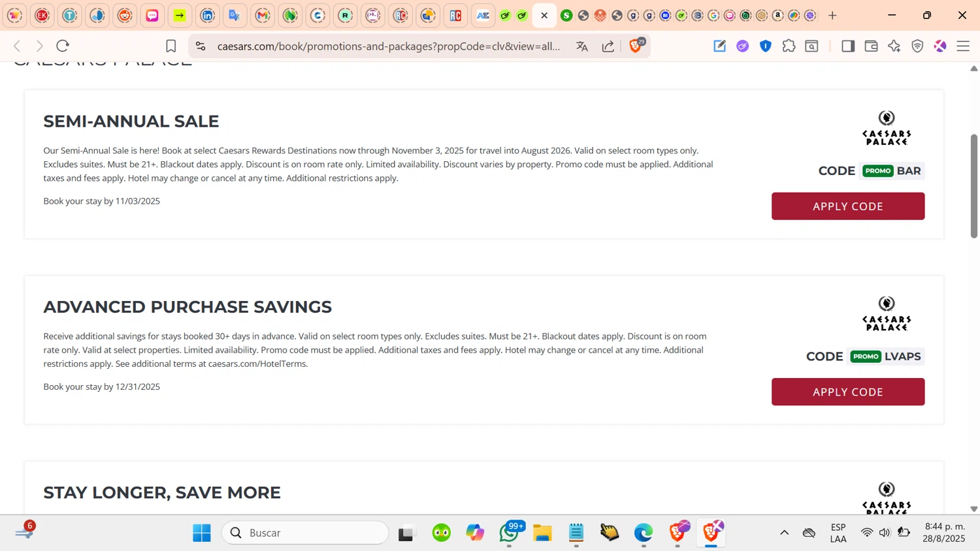The width and height of the screenshot is (980, 551).
Task: Open Brave Wallet icon
Action: click(871, 46)
